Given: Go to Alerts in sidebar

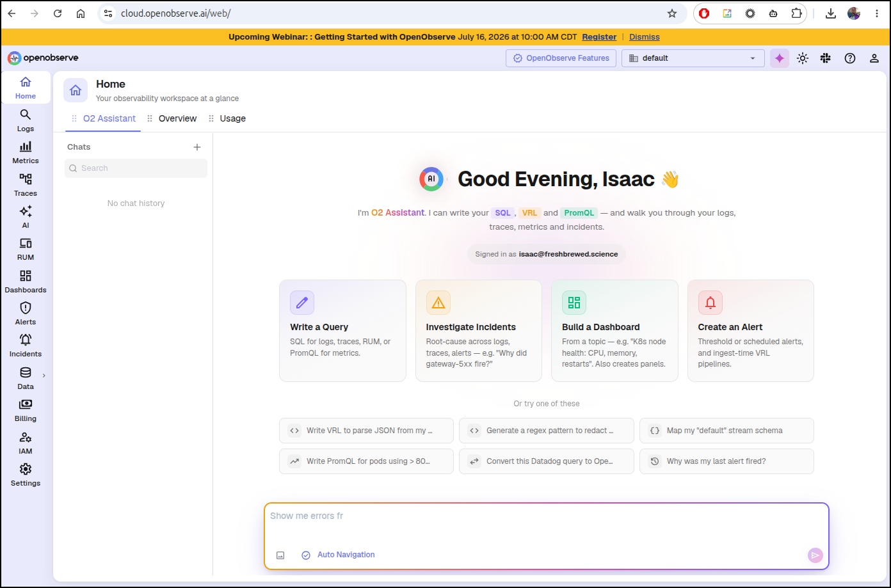Looking at the screenshot, I should (26, 314).
